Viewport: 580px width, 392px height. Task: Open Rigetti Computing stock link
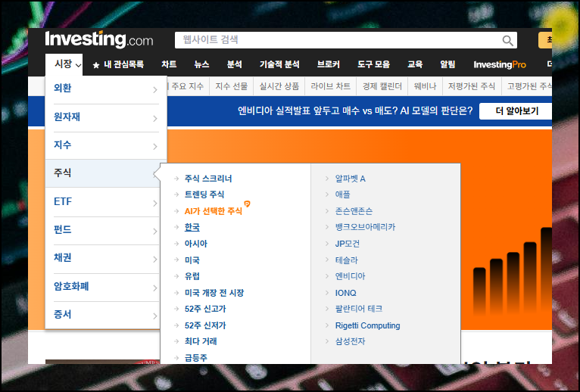coord(368,325)
